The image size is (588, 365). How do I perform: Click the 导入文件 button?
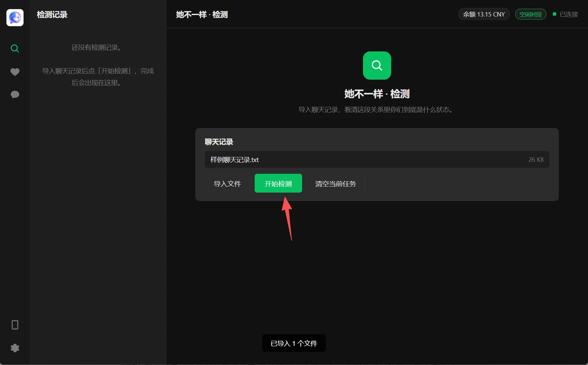(x=227, y=184)
